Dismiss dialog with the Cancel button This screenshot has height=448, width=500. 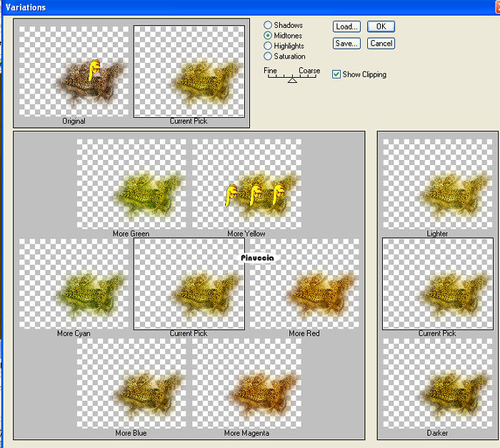(x=381, y=44)
